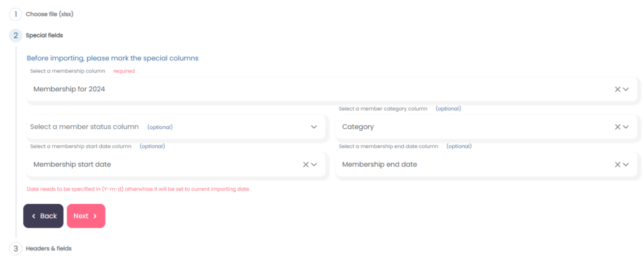This screenshot has height=261, width=644.
Task: Click the Category field value
Action: coord(358,127)
